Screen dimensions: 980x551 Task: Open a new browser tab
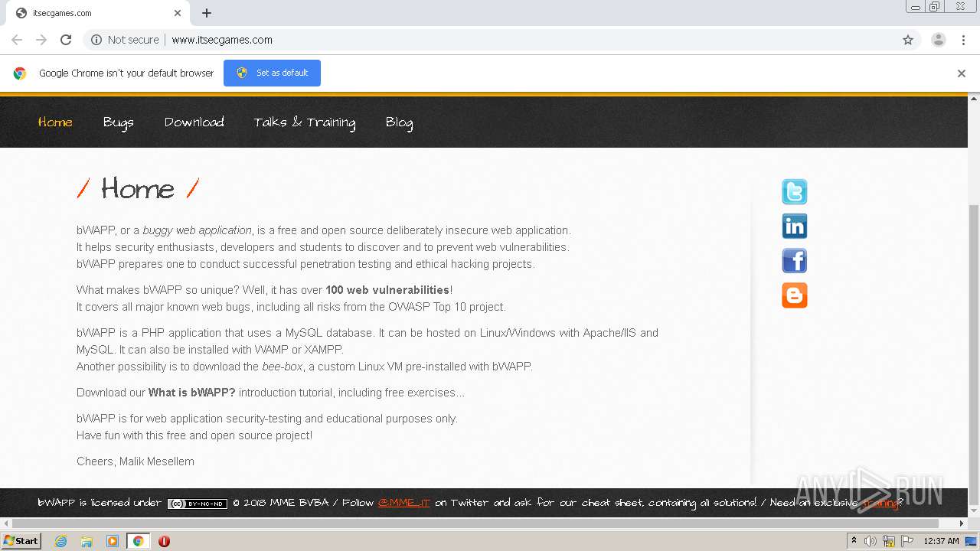point(207,13)
